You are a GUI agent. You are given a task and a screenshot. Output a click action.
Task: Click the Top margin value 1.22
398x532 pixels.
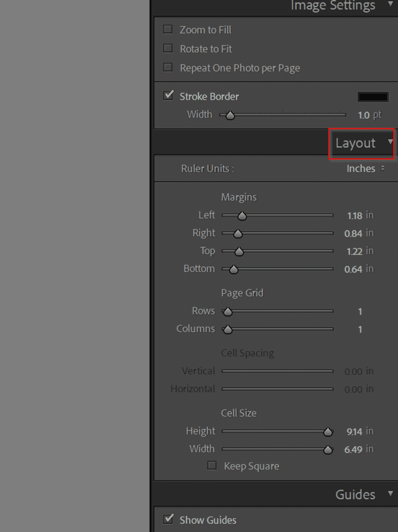[355, 251]
